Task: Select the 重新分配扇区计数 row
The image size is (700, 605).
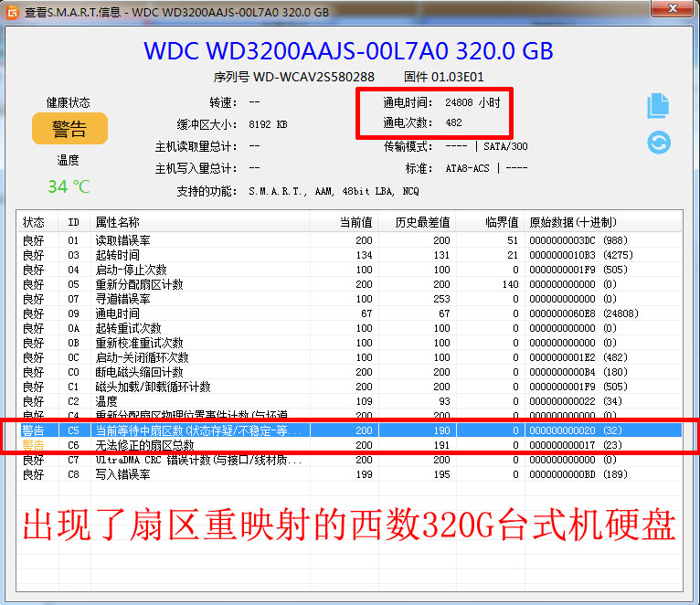Action: click(x=349, y=284)
